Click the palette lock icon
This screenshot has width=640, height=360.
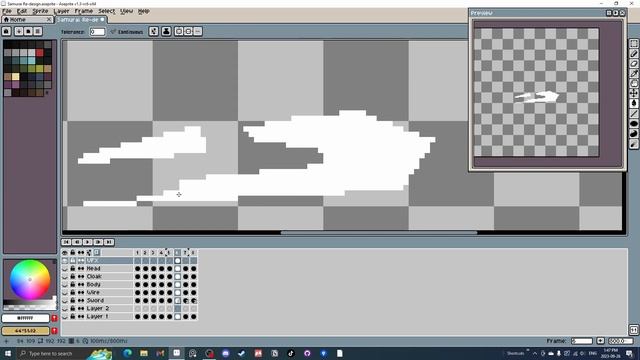[x=7, y=31]
